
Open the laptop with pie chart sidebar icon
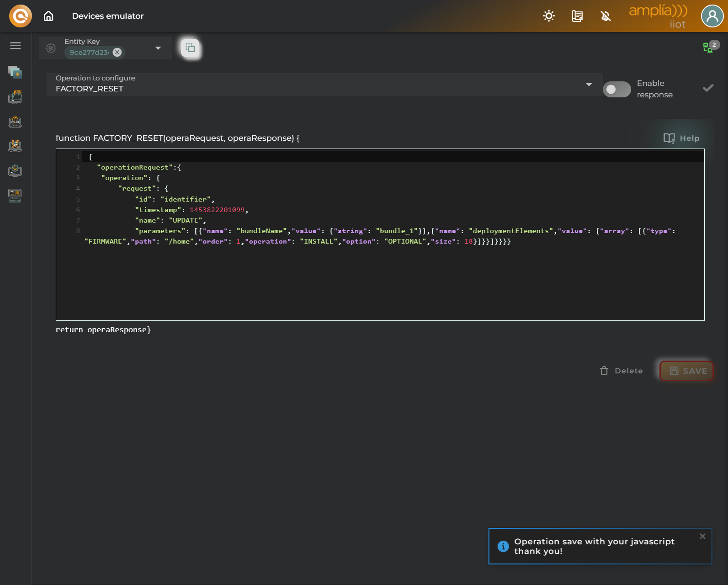click(15, 146)
